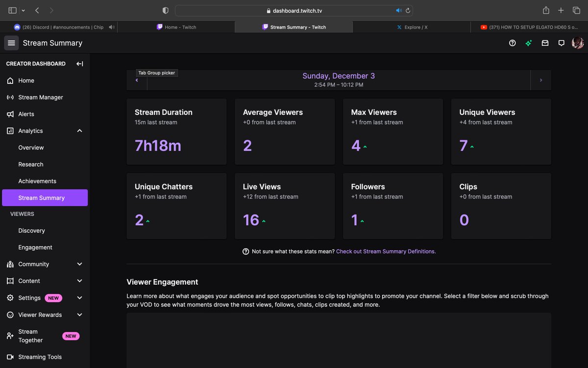Click the Followers stat card
The image size is (588, 368).
coord(393,206)
